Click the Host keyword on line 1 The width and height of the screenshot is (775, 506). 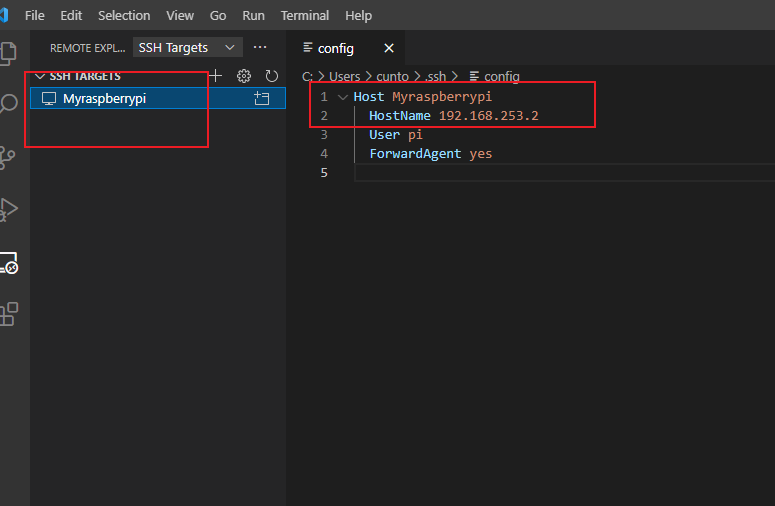coord(369,97)
